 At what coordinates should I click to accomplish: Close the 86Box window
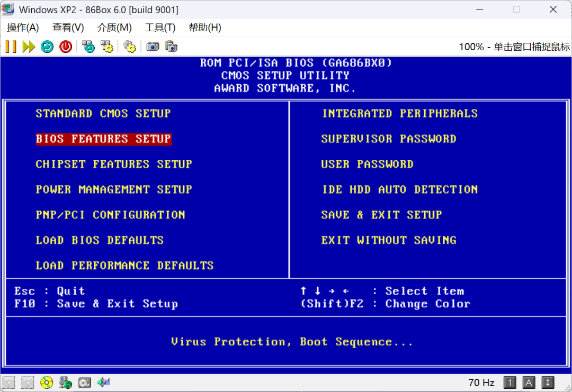[553, 10]
